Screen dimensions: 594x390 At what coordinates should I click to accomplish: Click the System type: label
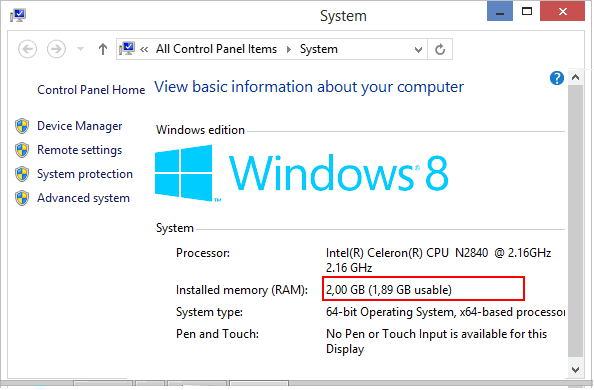coord(209,312)
